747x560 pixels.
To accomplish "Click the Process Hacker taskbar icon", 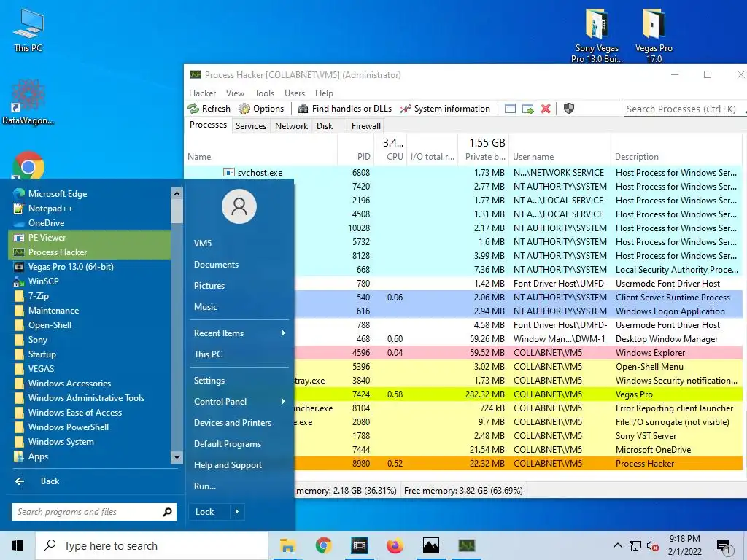I will [x=466, y=545].
